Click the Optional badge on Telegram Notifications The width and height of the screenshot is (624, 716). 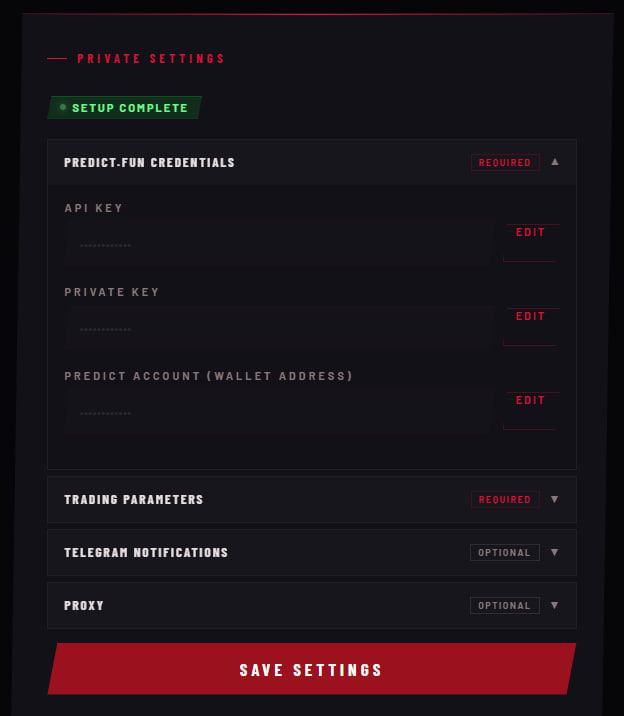coord(504,552)
